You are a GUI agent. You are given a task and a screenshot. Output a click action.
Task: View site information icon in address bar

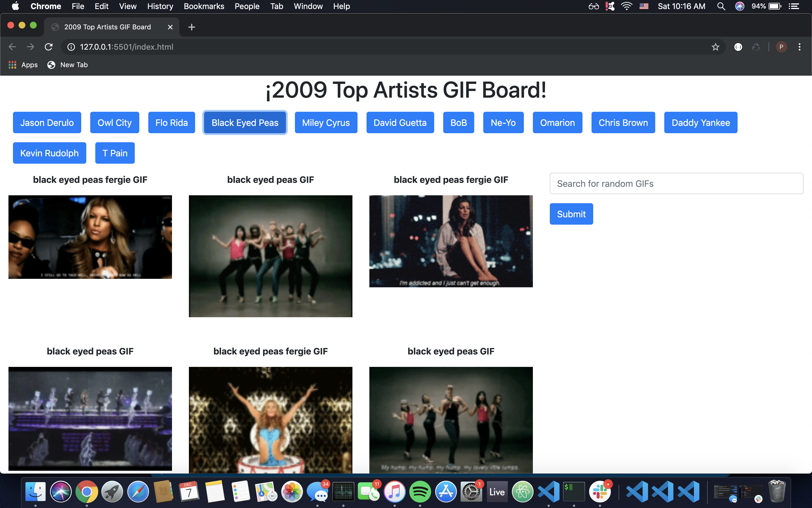coord(71,47)
